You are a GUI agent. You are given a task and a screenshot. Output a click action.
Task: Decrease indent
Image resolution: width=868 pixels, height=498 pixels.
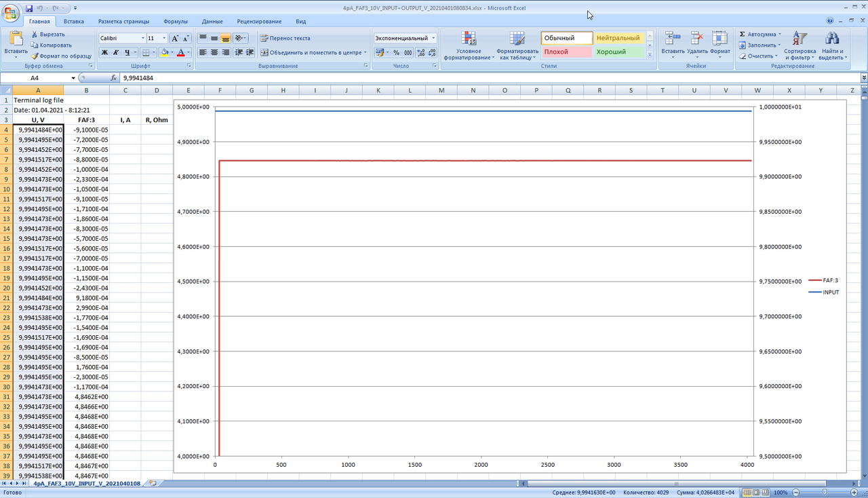pyautogui.click(x=239, y=52)
